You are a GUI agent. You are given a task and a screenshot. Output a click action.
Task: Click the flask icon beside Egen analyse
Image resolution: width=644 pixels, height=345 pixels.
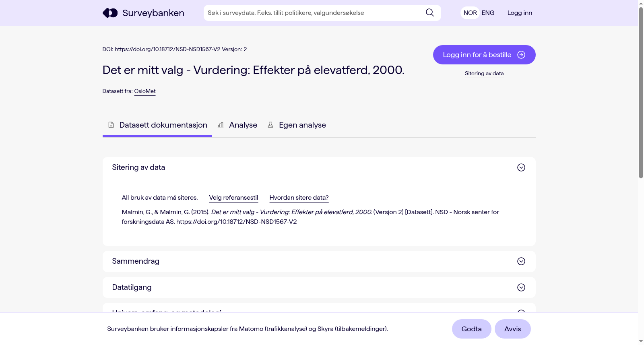click(270, 125)
